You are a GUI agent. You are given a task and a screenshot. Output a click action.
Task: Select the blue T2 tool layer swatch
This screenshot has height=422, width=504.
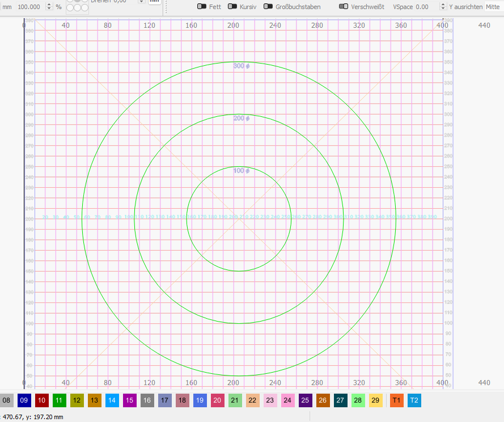click(x=414, y=400)
